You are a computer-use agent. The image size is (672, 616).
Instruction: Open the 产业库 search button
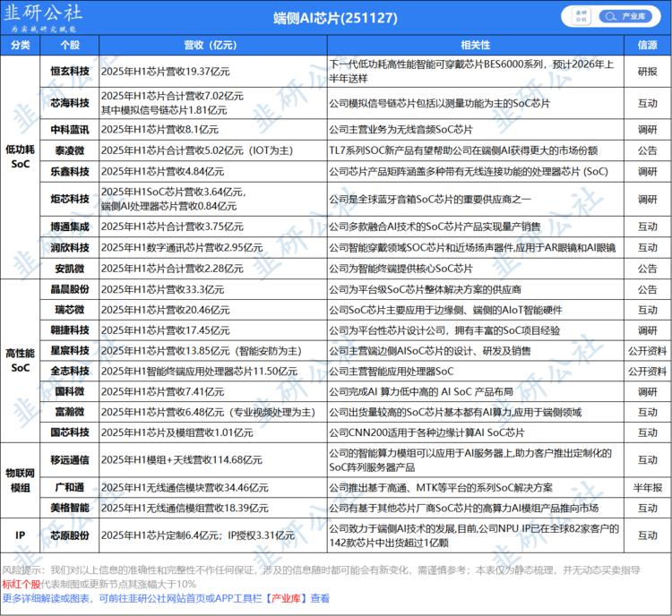[x=625, y=17]
